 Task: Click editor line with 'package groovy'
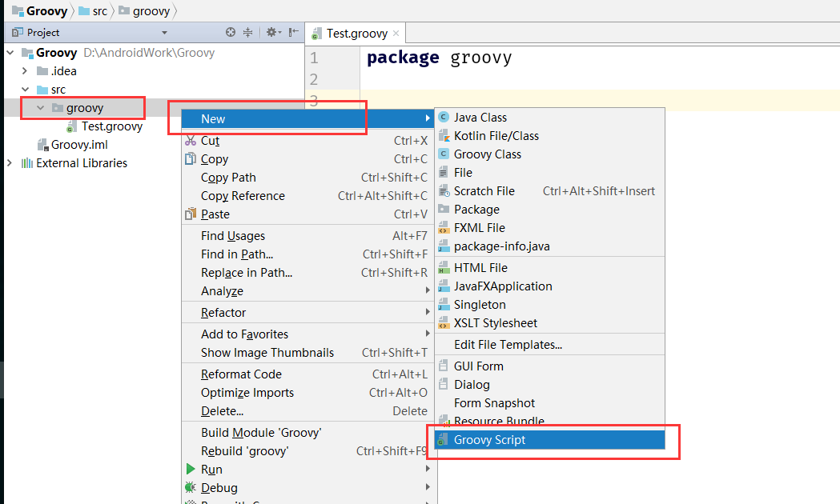(440, 58)
